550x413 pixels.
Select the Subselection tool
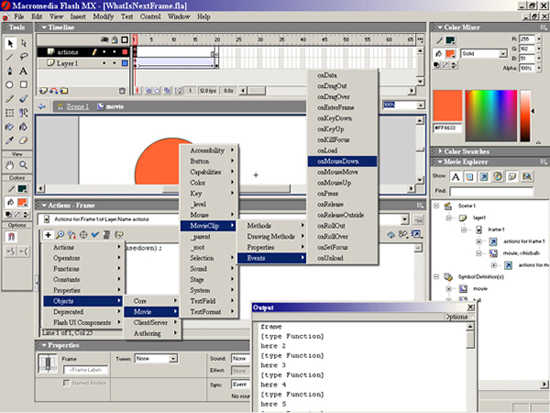24,43
